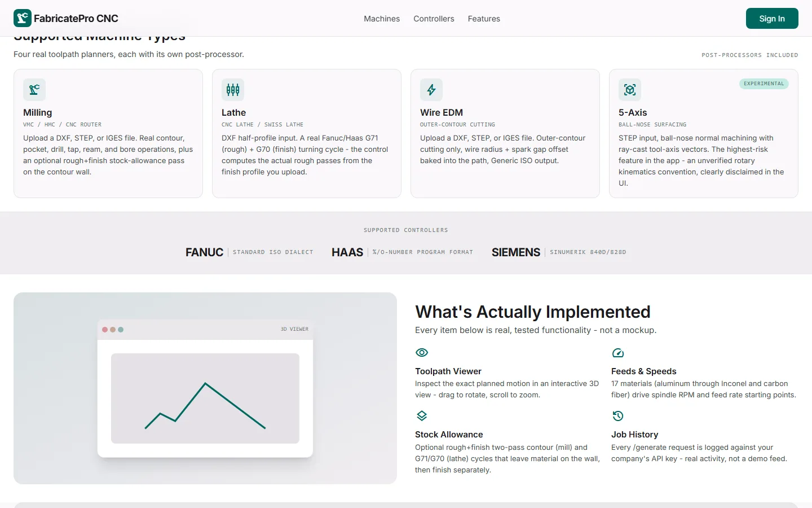Click the 'OUTER-CONTOUR CUTTING' subtitle
812x508 pixels.
click(457, 125)
